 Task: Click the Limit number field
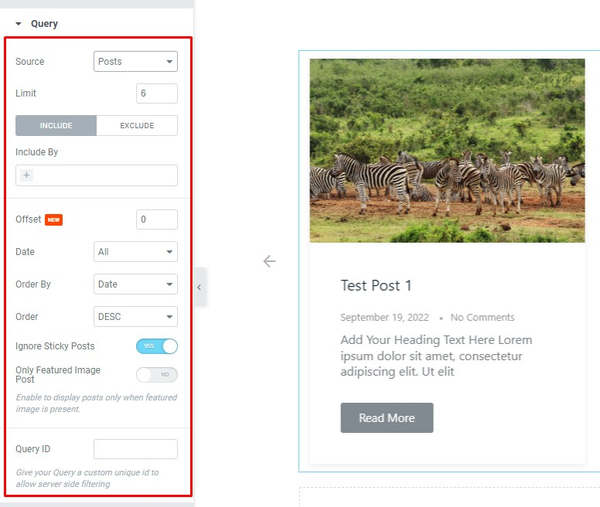tap(157, 93)
